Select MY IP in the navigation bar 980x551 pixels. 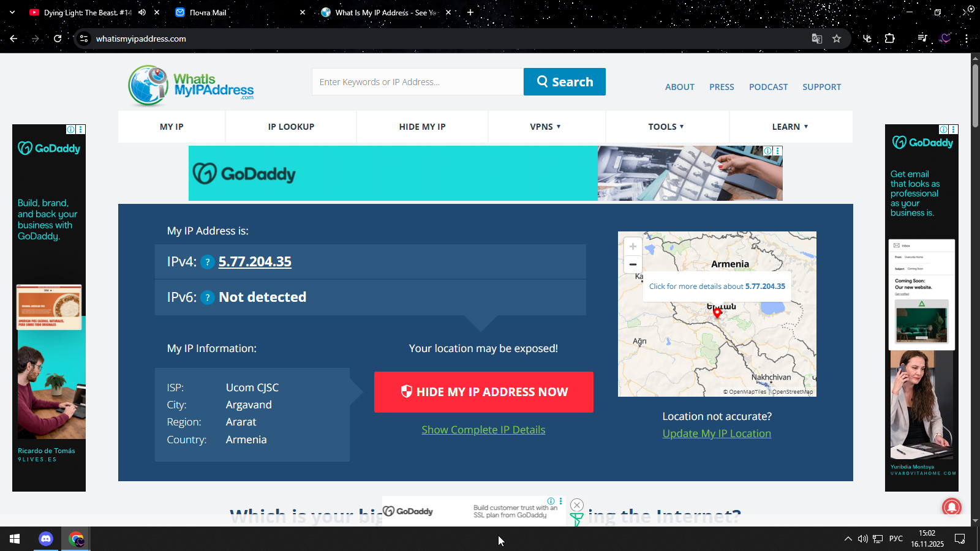[171, 127]
